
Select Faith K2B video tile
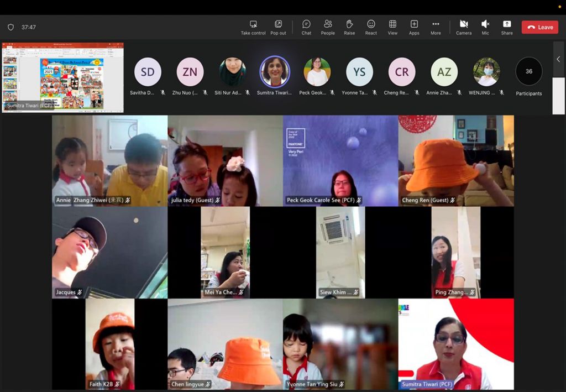click(110, 344)
